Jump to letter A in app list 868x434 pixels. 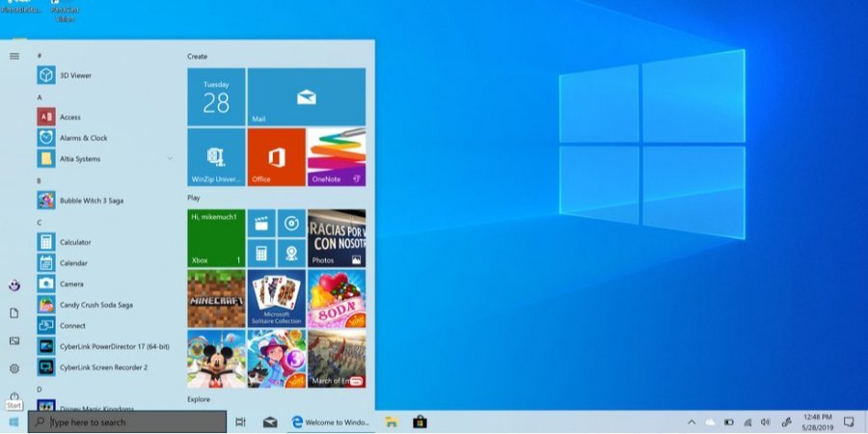40,97
